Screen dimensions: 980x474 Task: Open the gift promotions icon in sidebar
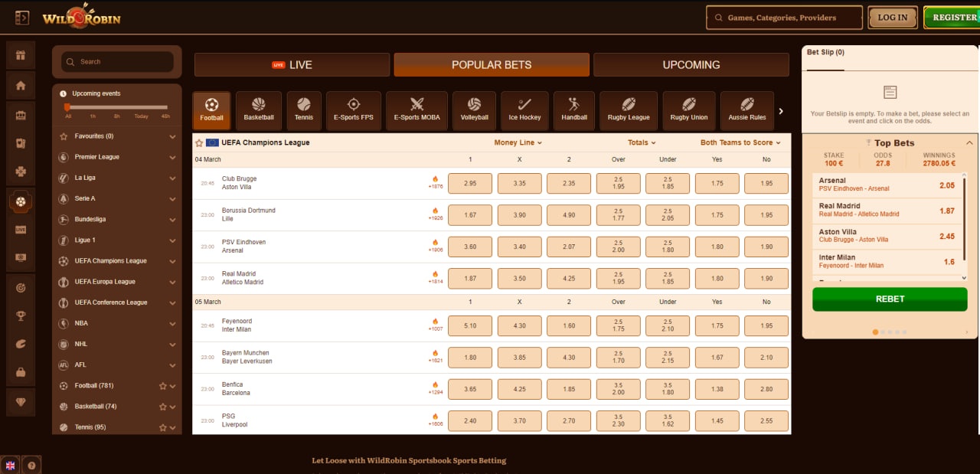(x=21, y=55)
